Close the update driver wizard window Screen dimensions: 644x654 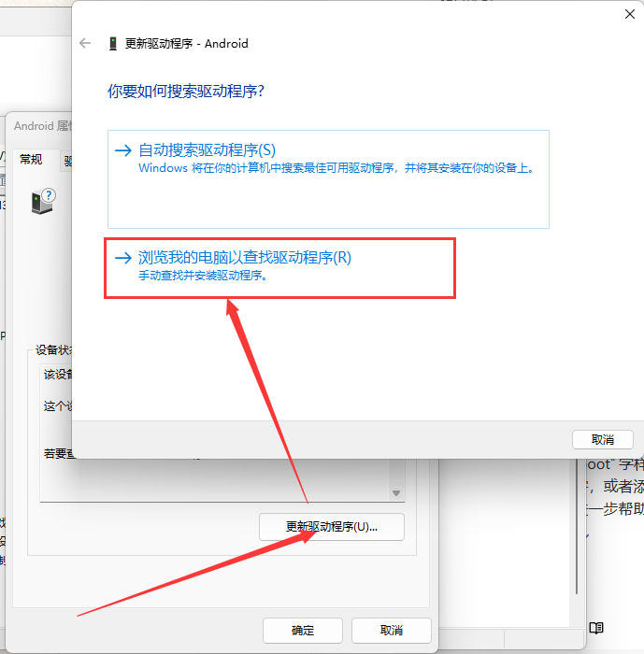pos(629,14)
